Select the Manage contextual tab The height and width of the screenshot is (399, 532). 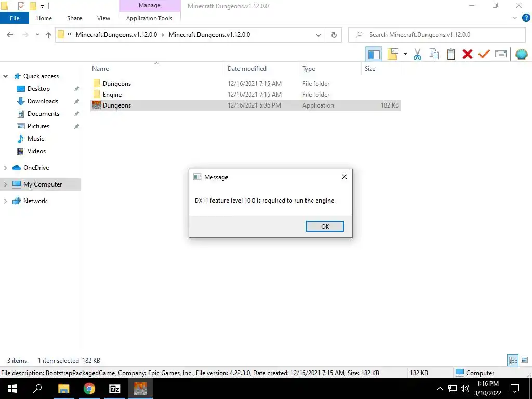tap(150, 5)
